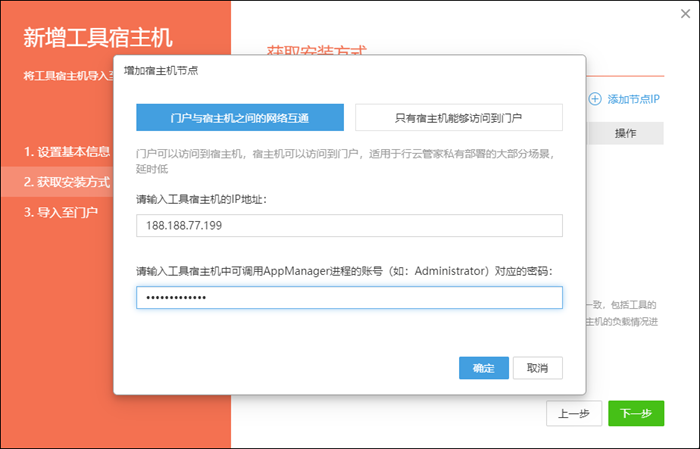
Task: Focus the host IP address field showing 188.188.77.199
Action: [349, 226]
